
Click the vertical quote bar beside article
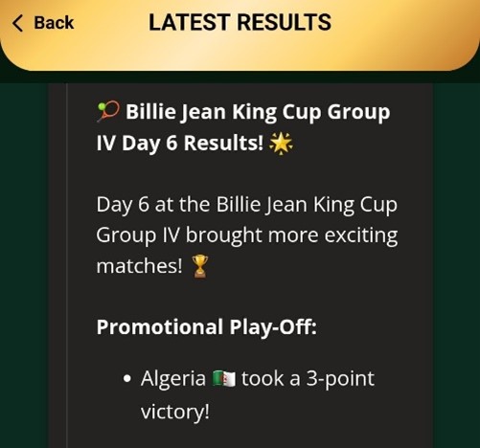point(67,265)
